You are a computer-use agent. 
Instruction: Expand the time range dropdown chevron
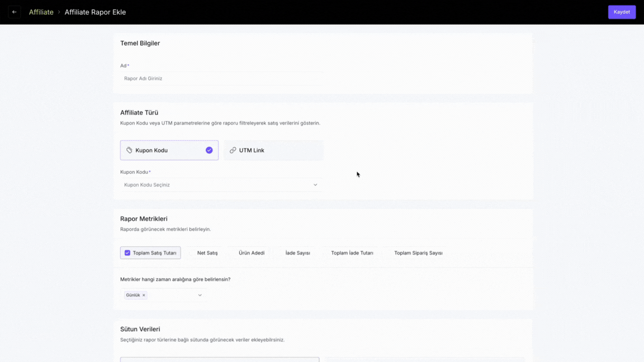[x=200, y=296]
